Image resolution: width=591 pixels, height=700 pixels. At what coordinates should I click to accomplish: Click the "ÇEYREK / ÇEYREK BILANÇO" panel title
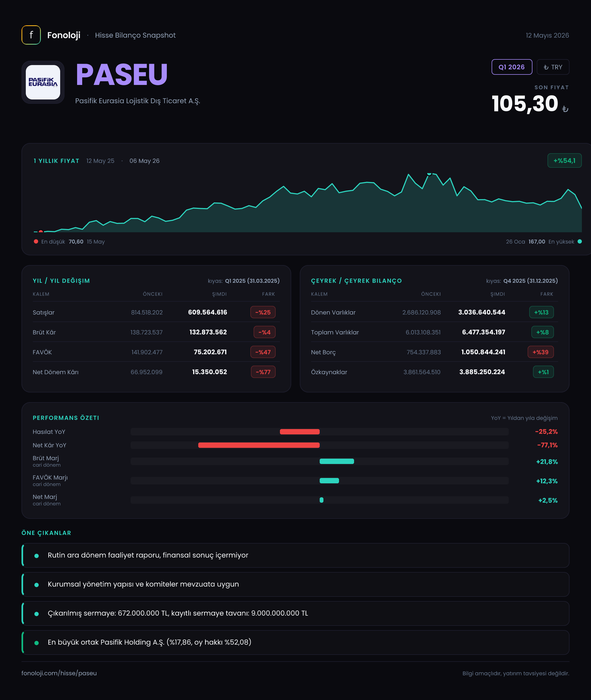(356, 281)
